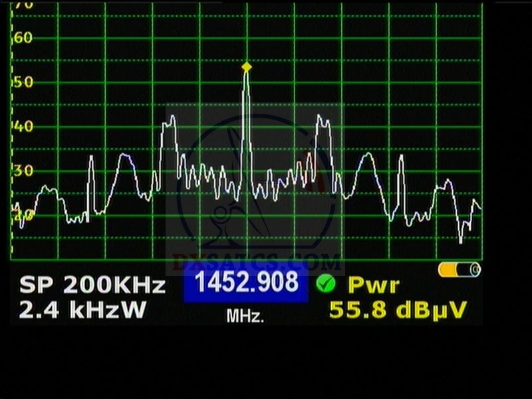Select the SP 200KHz span setting
The height and width of the screenshot is (399, 532).
[x=92, y=286]
